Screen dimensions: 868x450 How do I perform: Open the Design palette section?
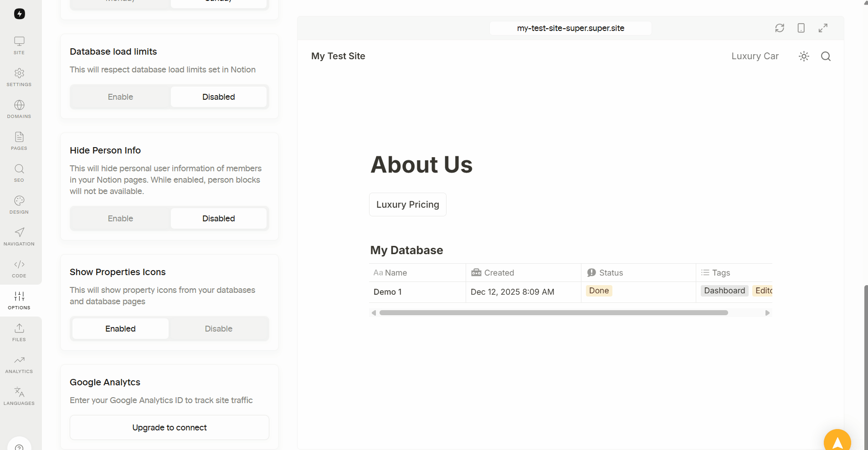19,205
